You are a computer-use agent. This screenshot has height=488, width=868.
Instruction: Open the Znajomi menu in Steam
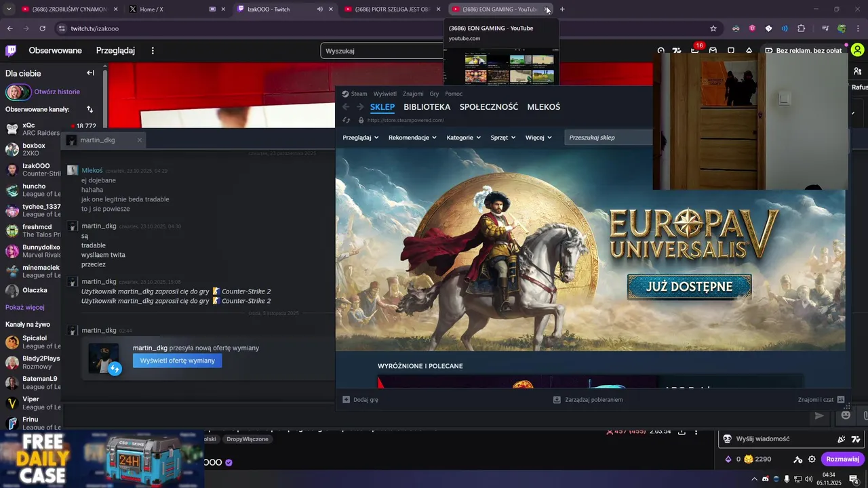coord(413,94)
